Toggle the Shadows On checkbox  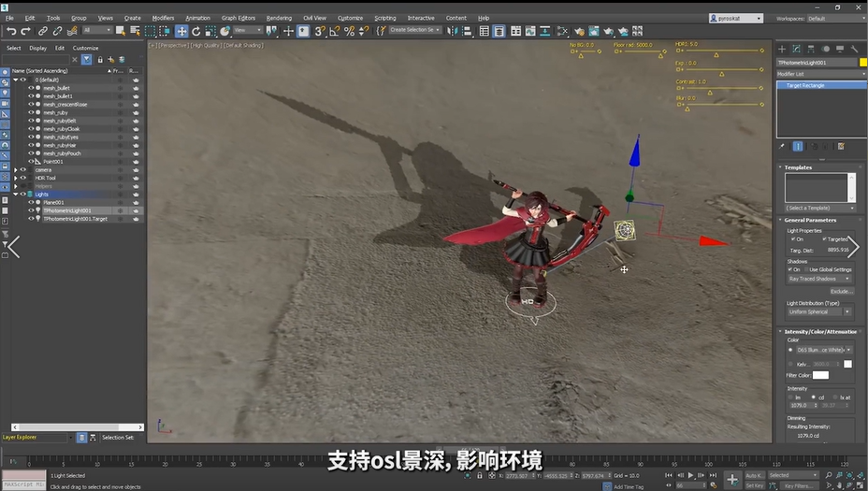(x=790, y=269)
